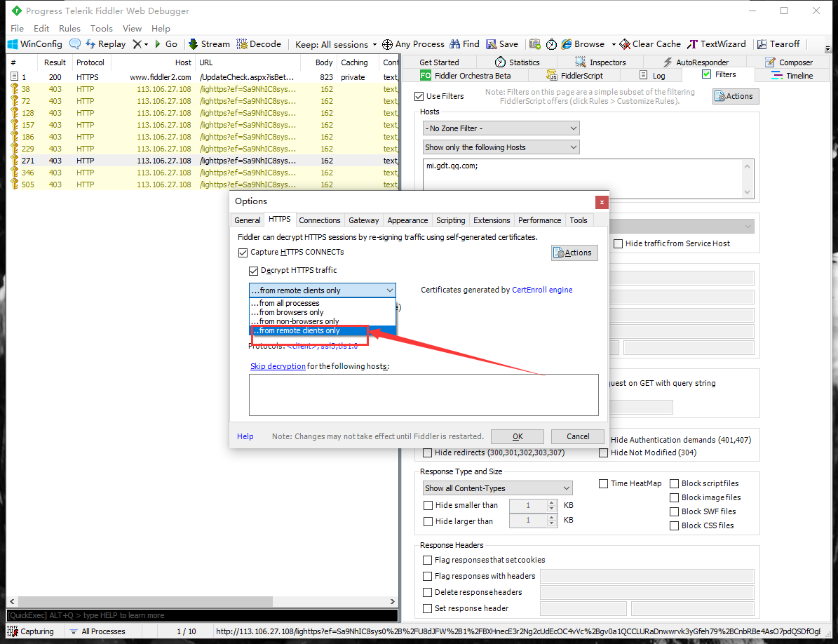
Task: Collapse the decrypt source combo box
Action: coord(323,290)
